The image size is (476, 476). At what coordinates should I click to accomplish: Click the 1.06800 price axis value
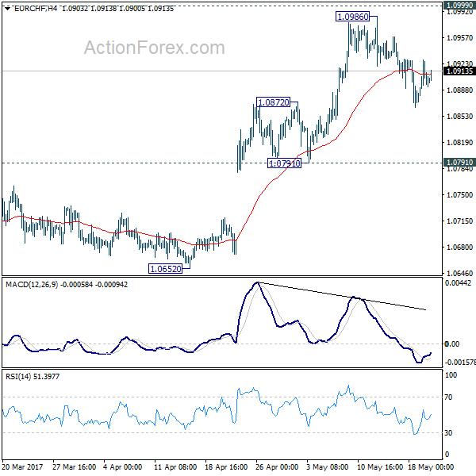click(459, 247)
